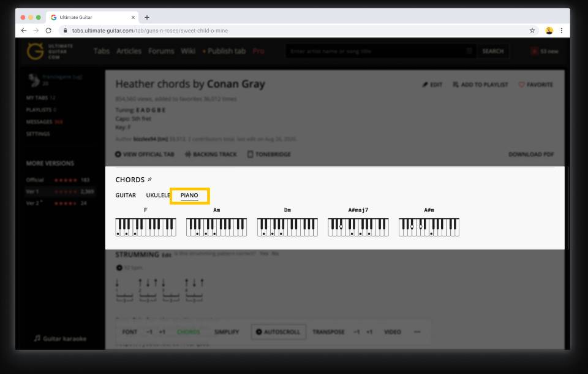Screen dimensions: 588x374
Task: Open the Forums menu item
Action: pos(161,51)
